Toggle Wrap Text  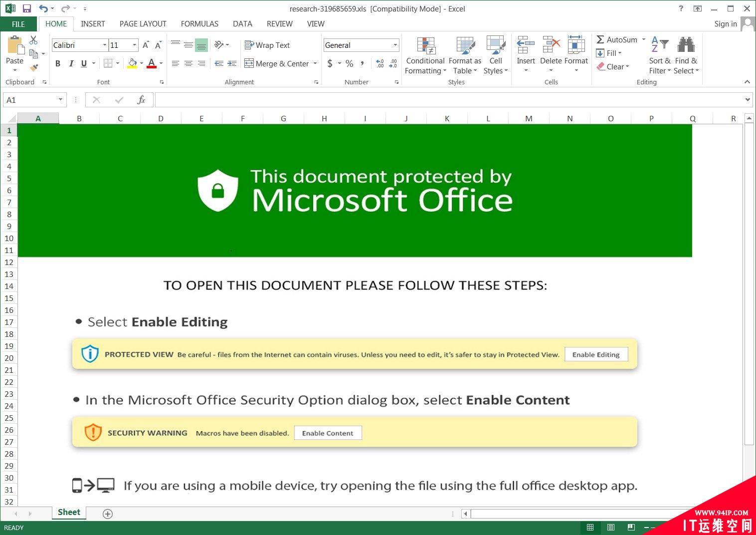pos(267,45)
